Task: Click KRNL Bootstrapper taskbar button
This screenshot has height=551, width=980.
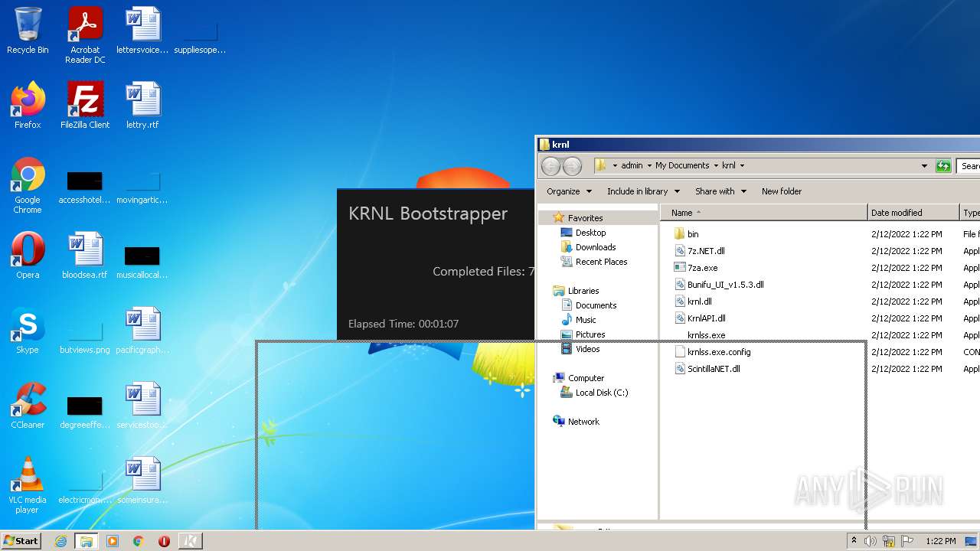Action: click(x=190, y=541)
